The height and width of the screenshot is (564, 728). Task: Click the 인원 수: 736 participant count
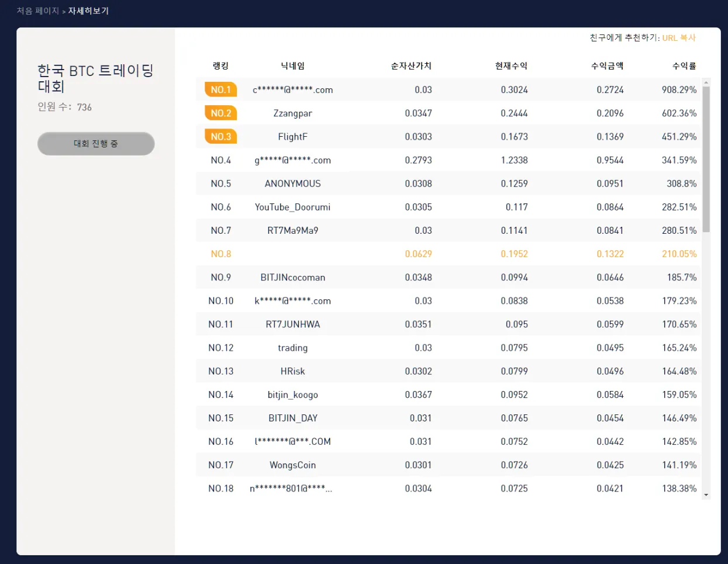point(64,107)
